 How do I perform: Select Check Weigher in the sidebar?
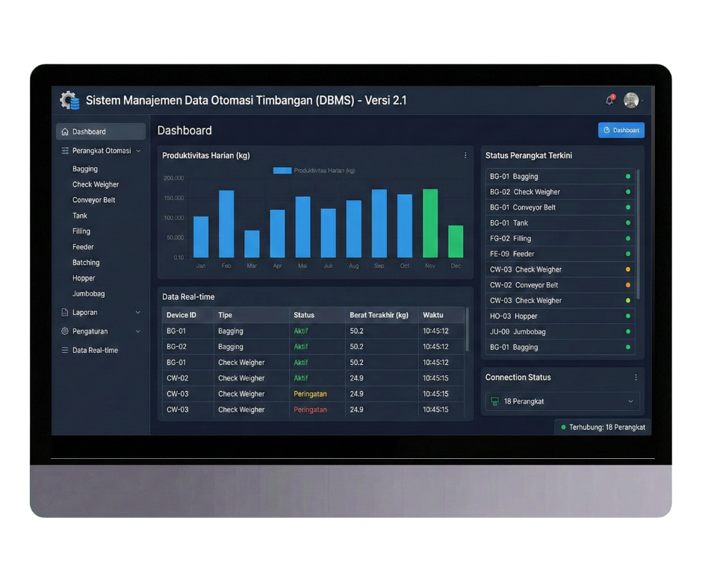[x=96, y=184]
